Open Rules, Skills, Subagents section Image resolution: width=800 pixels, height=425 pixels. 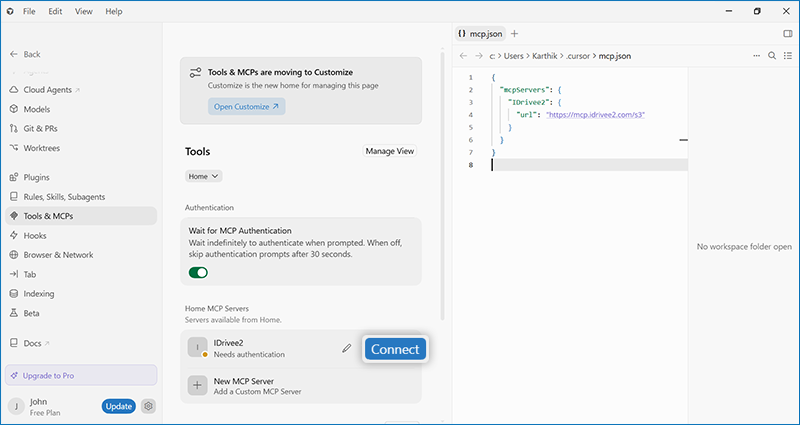pyautogui.click(x=81, y=197)
